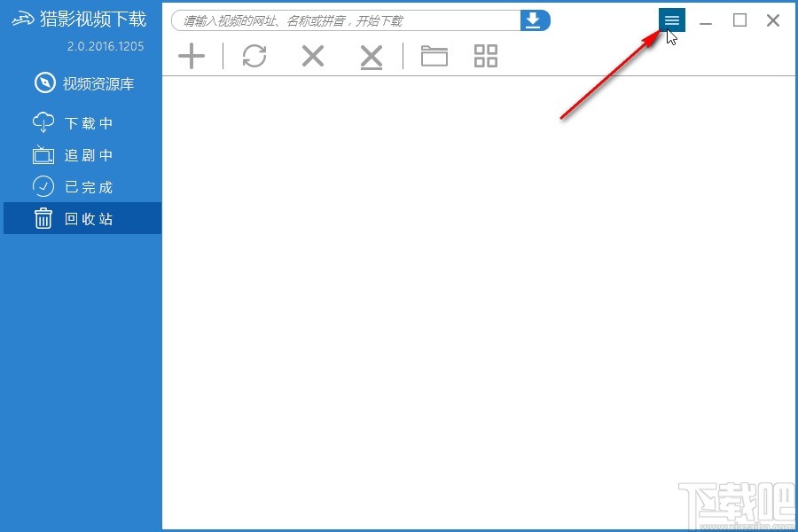Click the version number 2.0.2016.1205
This screenshot has width=798, height=532.
coord(106,46)
